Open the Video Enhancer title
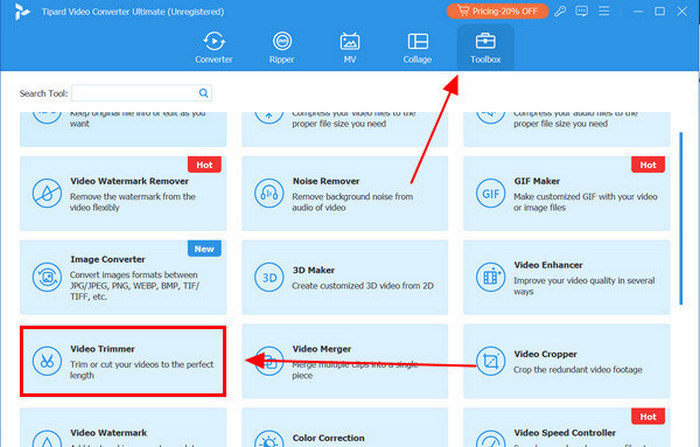700x447 pixels. click(x=548, y=265)
